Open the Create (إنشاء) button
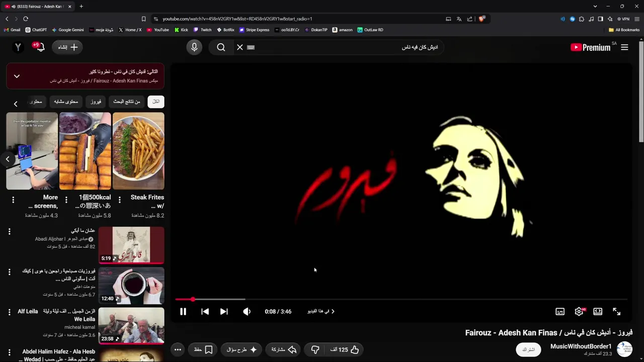 (68, 47)
